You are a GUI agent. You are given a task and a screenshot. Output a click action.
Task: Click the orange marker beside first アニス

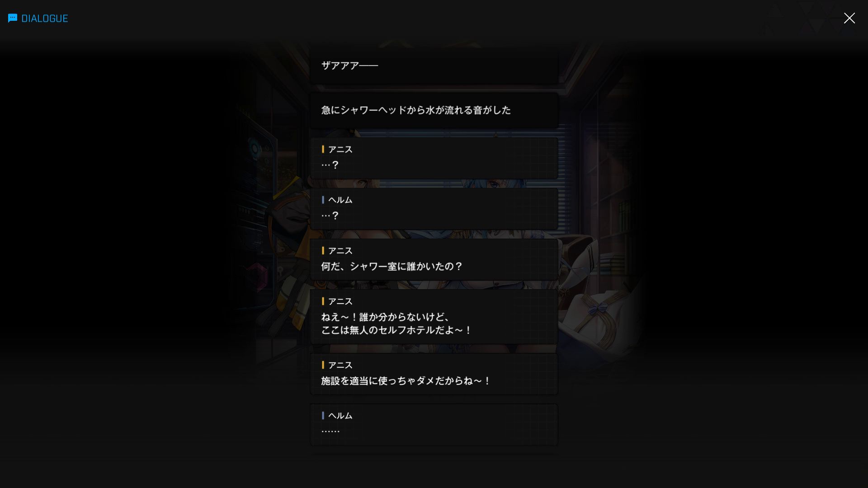[x=323, y=149]
